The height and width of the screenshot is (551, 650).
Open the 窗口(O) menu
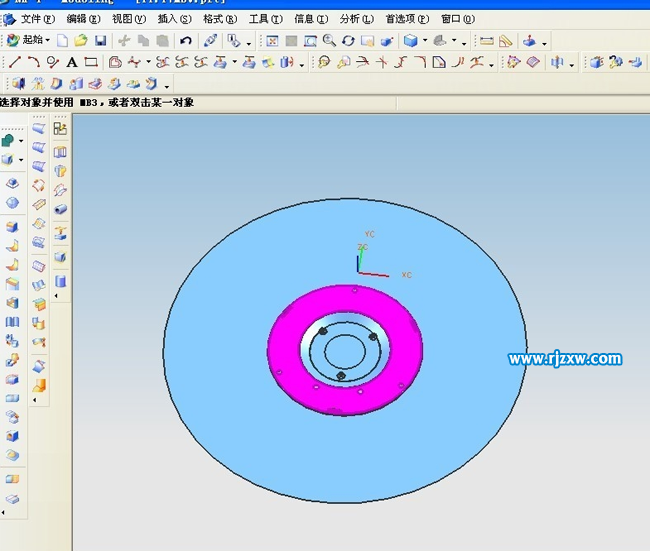coord(458,19)
